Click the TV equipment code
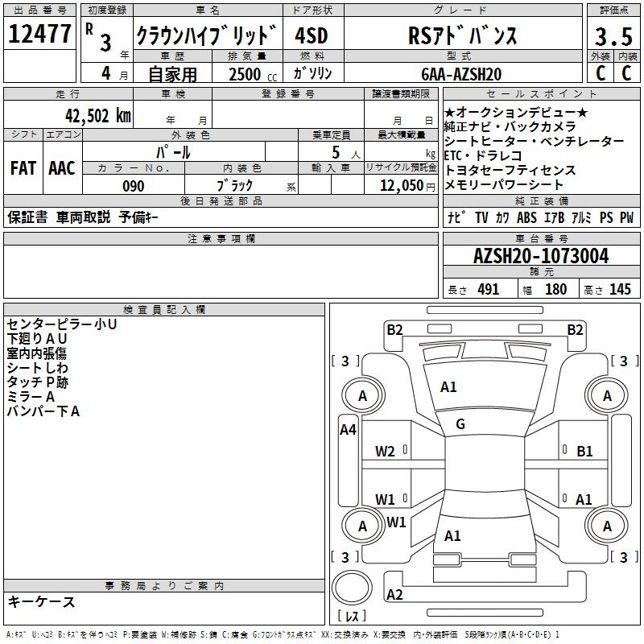The image size is (644, 644). 481,217
